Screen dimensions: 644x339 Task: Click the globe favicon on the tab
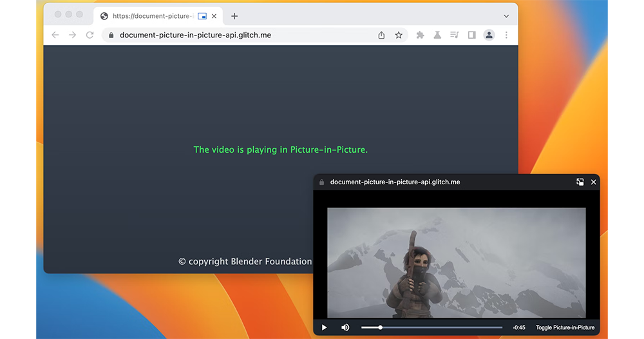coord(104,16)
